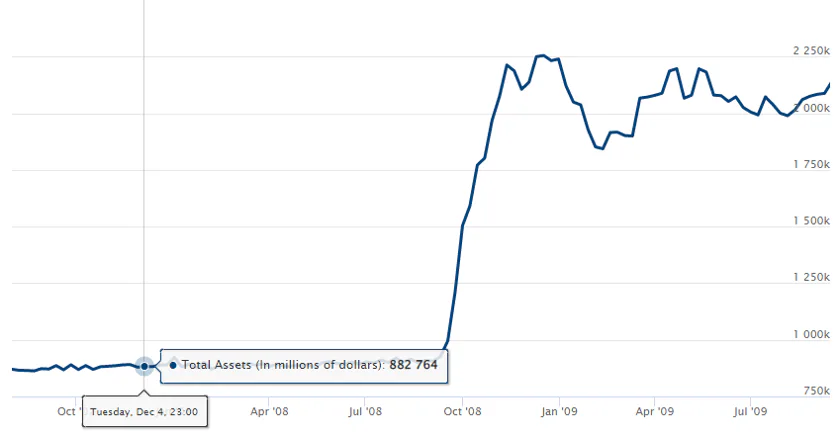Select the Jan '09 x-axis label

559,411
